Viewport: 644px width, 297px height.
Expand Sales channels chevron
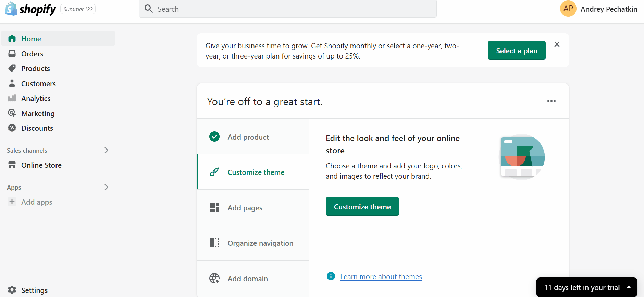[x=106, y=150]
